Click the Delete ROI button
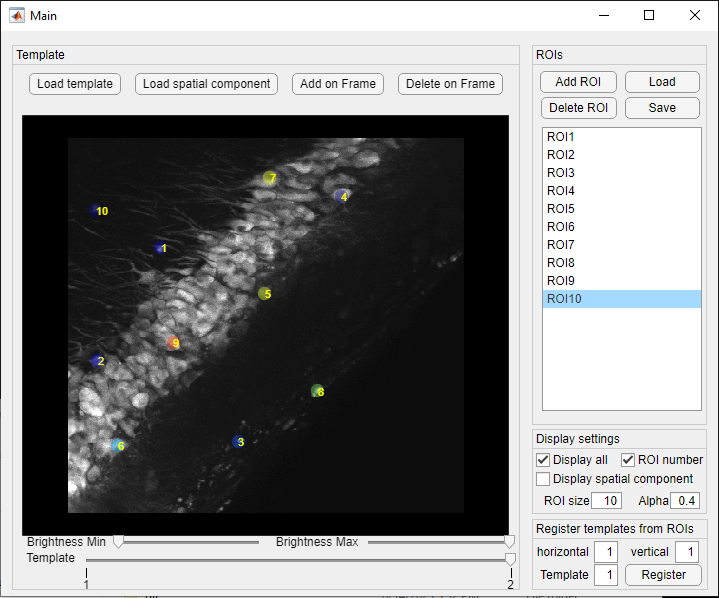Screen dimensions: 719x598 [x=578, y=108]
